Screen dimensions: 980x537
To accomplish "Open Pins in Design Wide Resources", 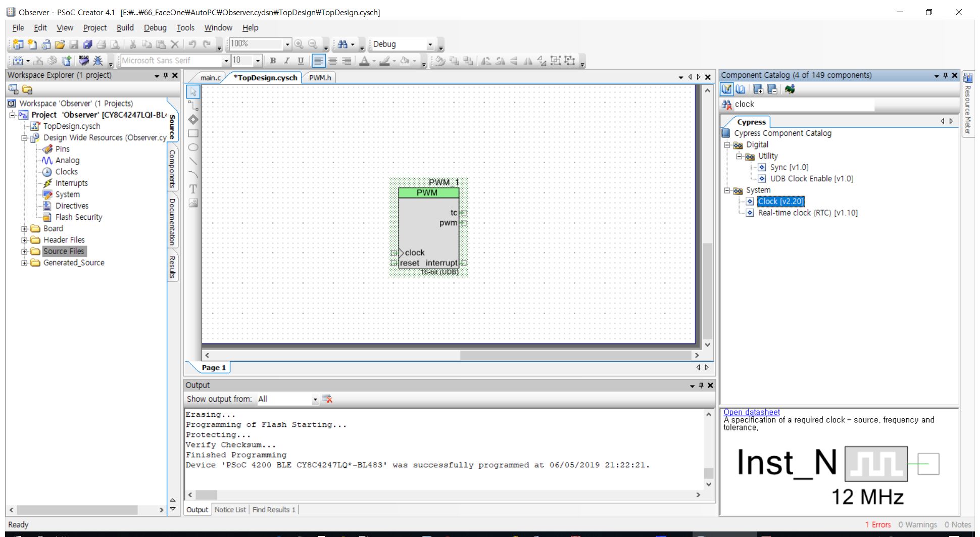I will point(63,149).
